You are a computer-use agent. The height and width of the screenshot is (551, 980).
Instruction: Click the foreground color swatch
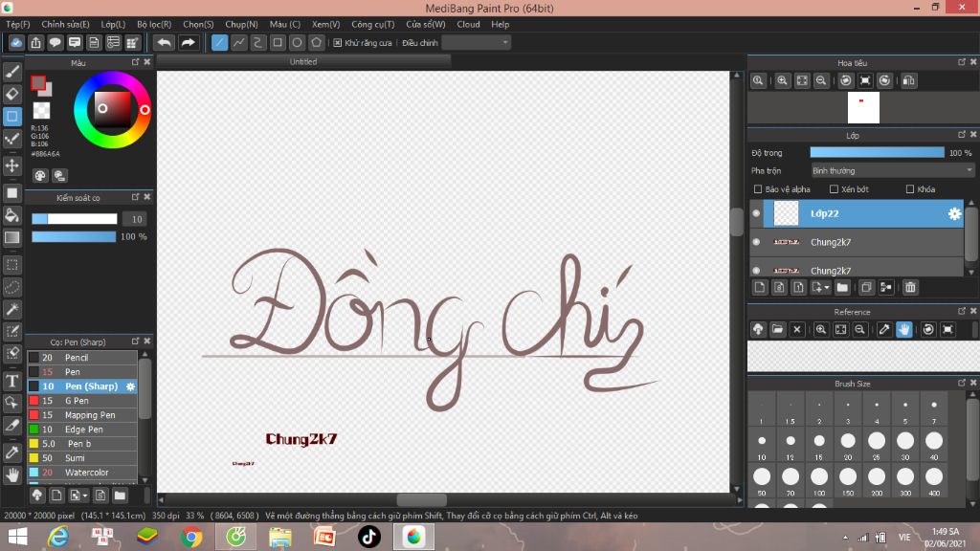pos(38,82)
